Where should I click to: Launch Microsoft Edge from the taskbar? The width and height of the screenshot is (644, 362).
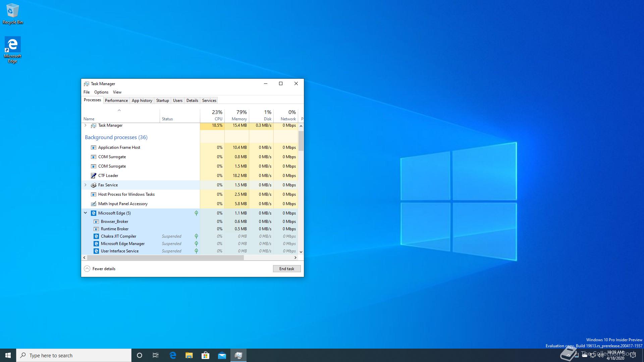pos(173,355)
